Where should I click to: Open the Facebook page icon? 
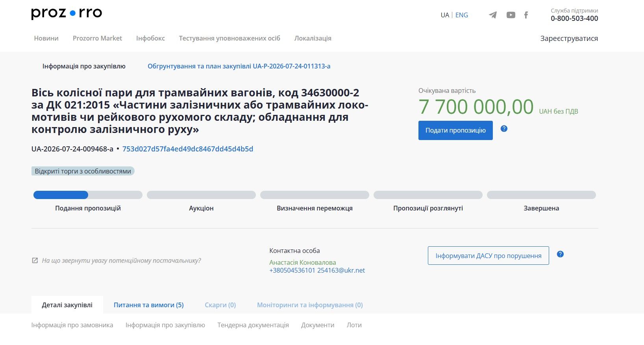526,15
